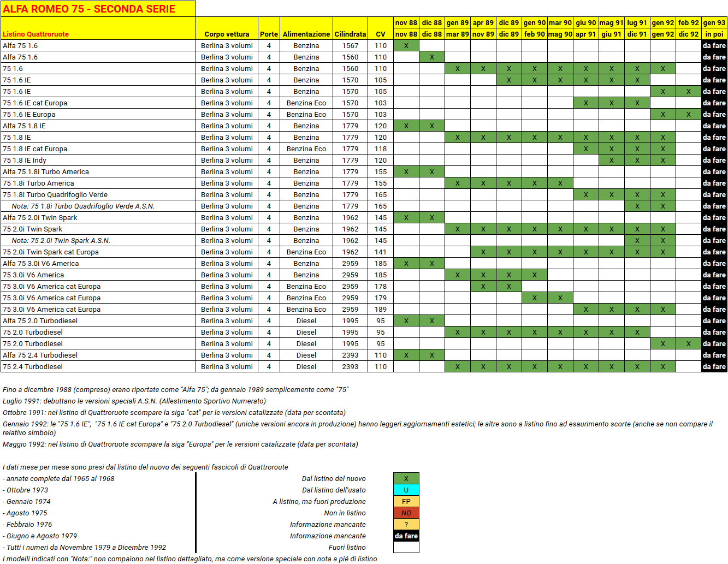Select the '75 2.4 Turbodiesel' model cell
The height and width of the screenshot is (564, 728).
point(98,366)
